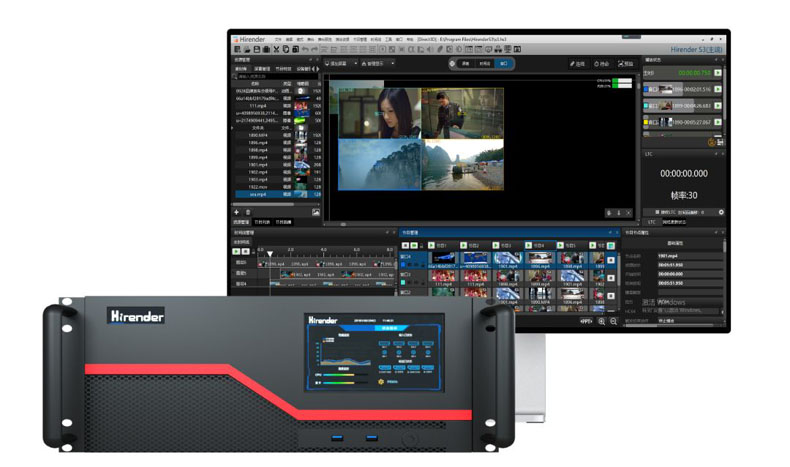Stop the blue-highlighted program row
This screenshot has width=790, height=467.
(611, 260)
